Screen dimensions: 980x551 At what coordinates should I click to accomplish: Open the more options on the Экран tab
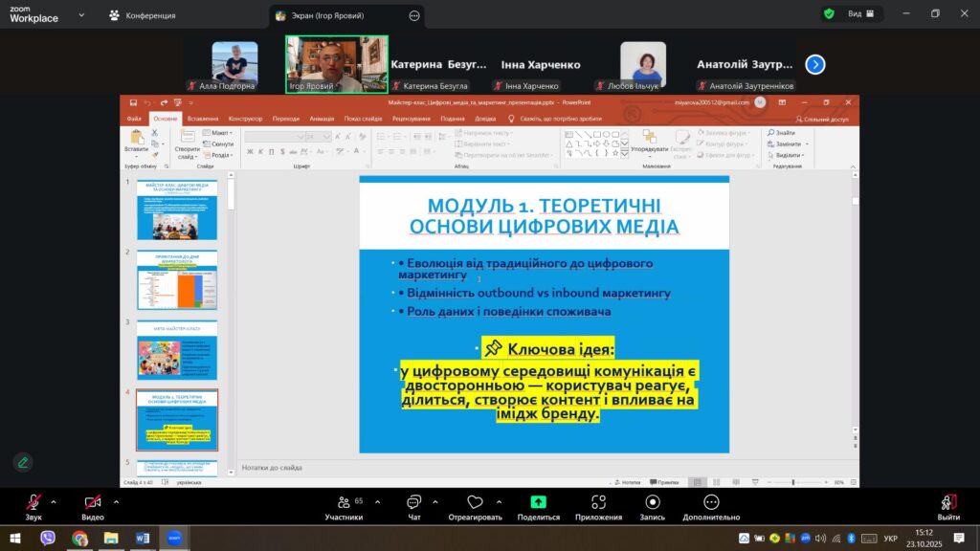click(414, 15)
